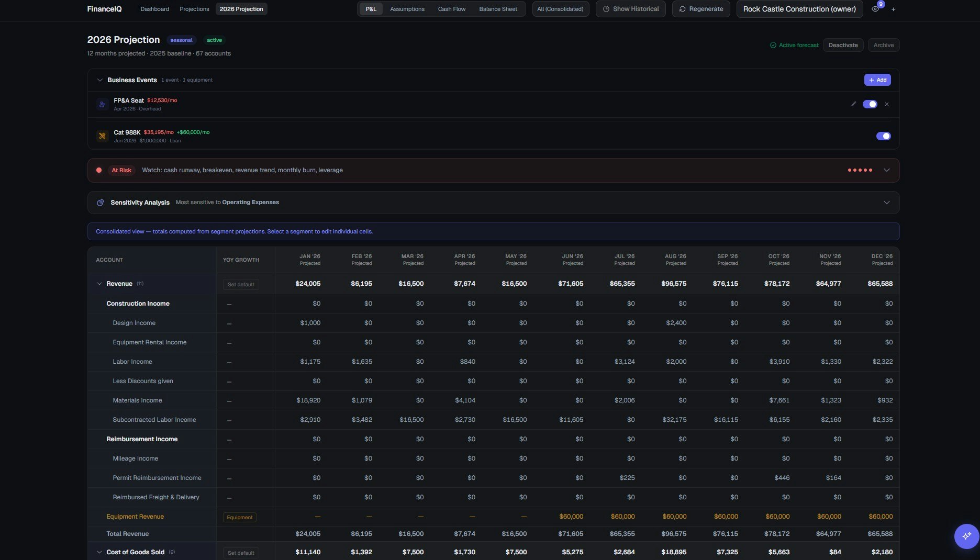Click Subcontracted Labor AUG '26 value $32,175
The height and width of the screenshot is (560, 980).
tap(674, 420)
